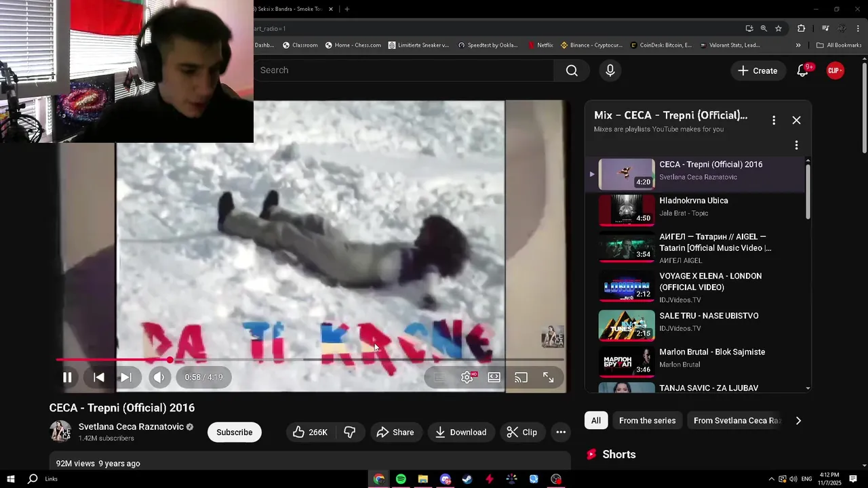Open the account avatar menu
Image resolution: width=868 pixels, height=488 pixels.
click(835, 70)
